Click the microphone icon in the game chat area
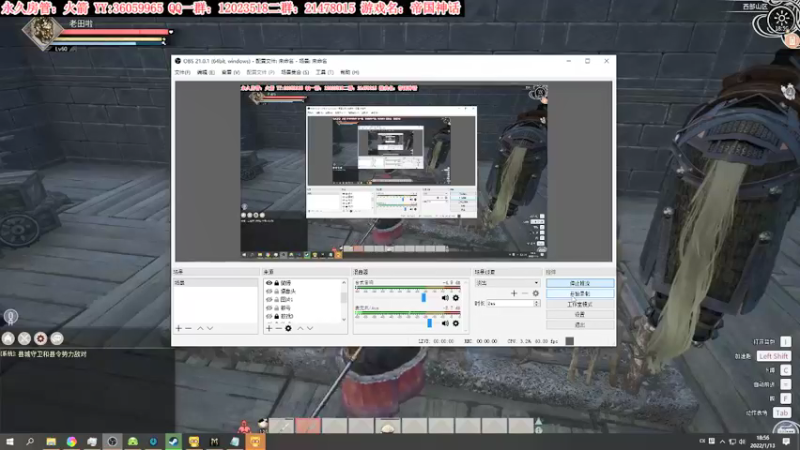This screenshot has height=450, width=800. pyautogui.click(x=11, y=317)
